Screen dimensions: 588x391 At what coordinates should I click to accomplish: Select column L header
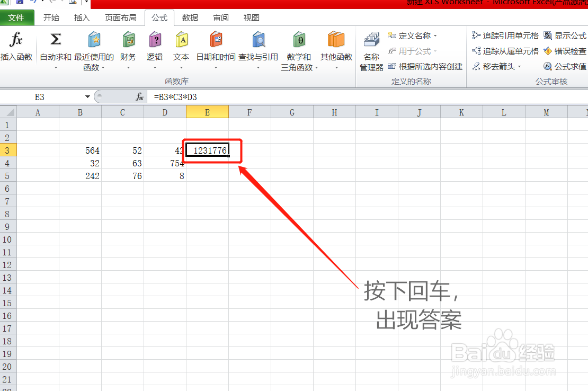504,112
